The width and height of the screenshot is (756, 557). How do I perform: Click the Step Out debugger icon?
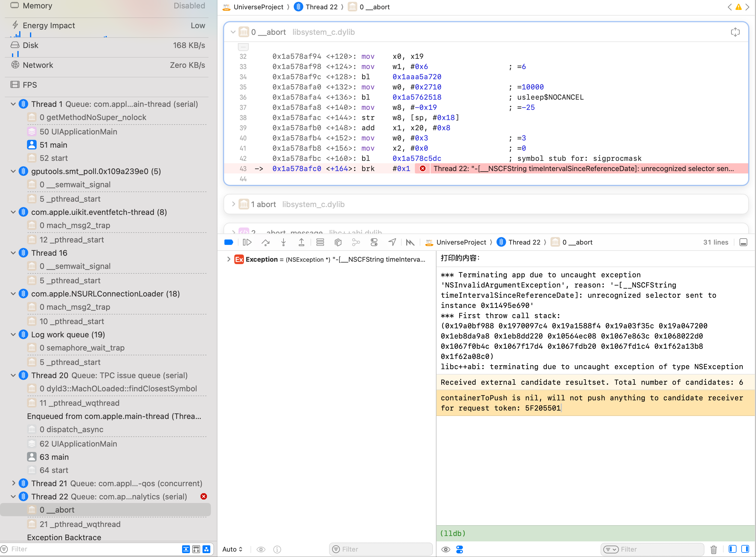coord(301,242)
